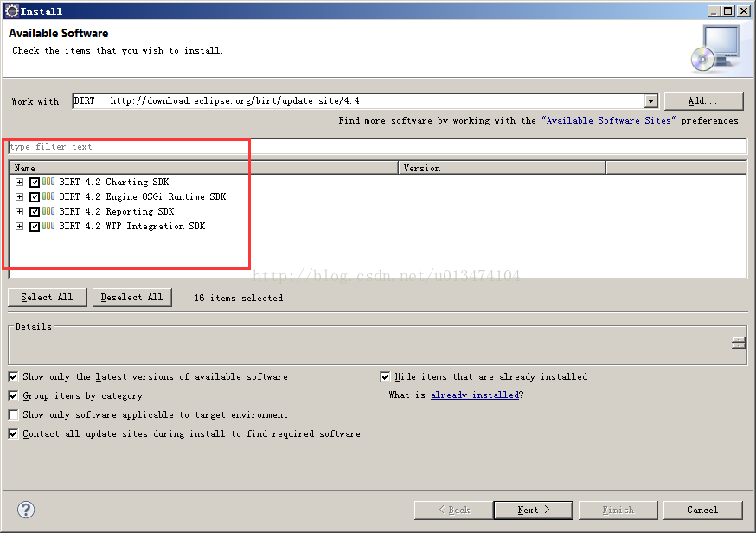
Task: Click the BIRT 4.2 Engine OSGi Runtime SDK icon
Action: tap(48, 196)
